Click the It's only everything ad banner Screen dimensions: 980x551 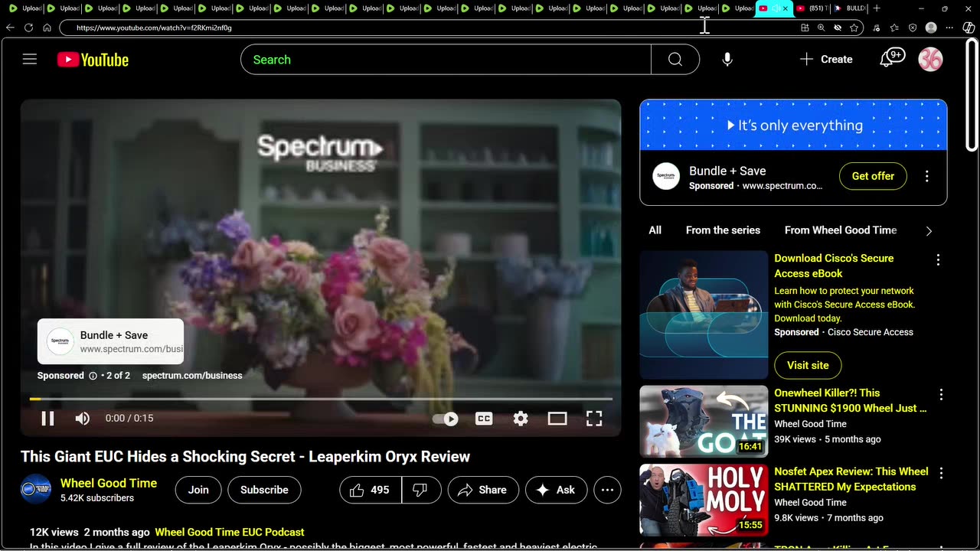[793, 126]
